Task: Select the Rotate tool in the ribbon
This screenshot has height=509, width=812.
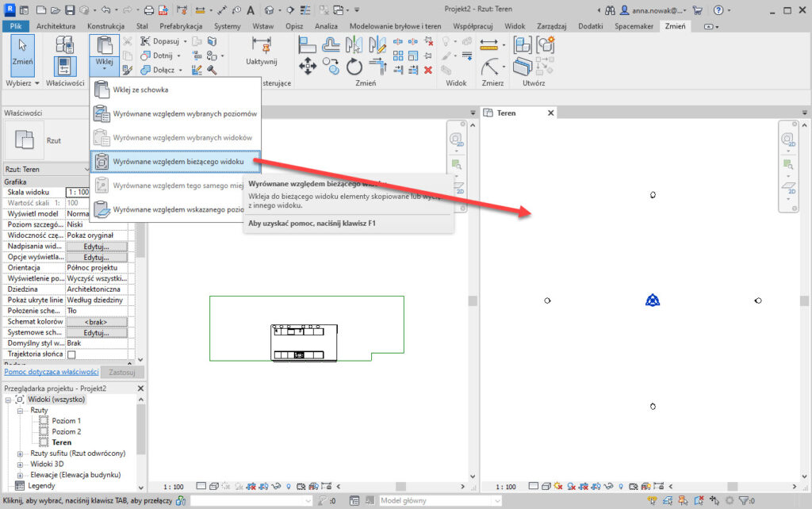Action: click(354, 67)
